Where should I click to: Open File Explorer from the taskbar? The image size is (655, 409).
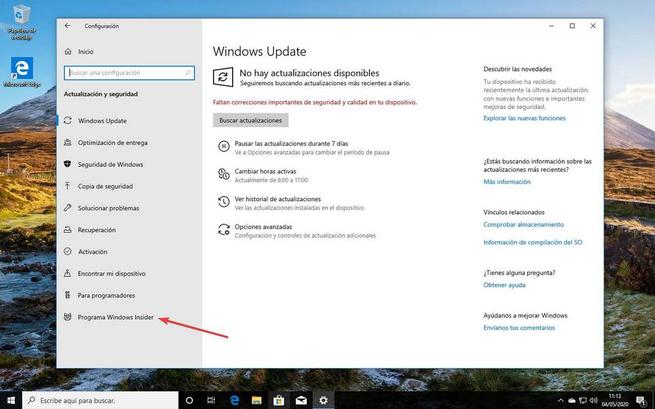pos(256,400)
